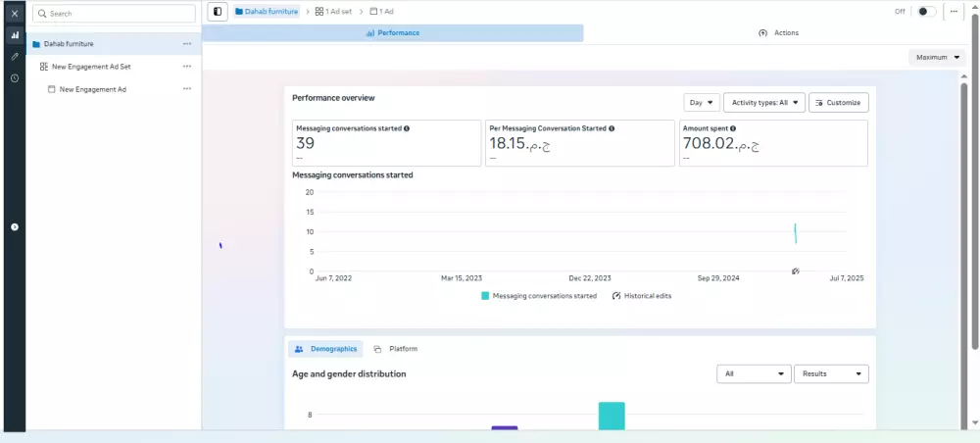Click the 708.02 amount spent value
The height and width of the screenshot is (443, 980).
coord(720,144)
